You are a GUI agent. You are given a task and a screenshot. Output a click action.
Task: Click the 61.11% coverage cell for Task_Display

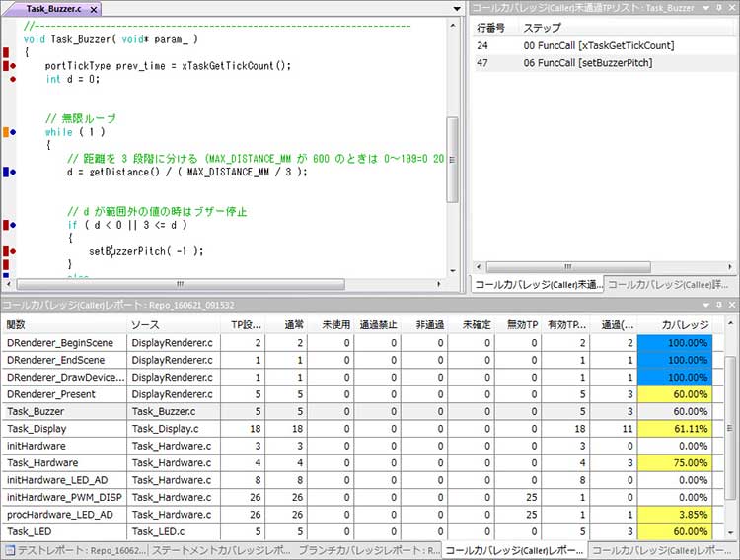point(675,428)
